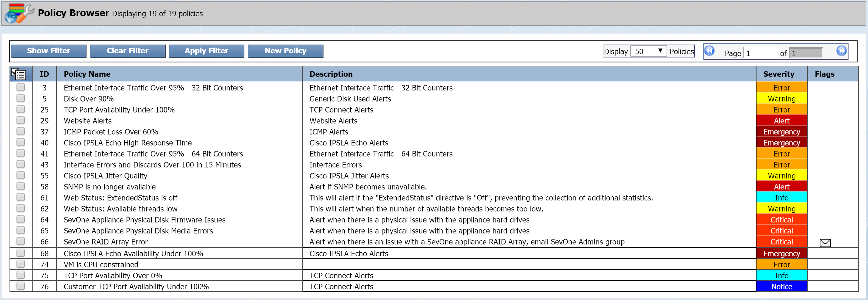Click description 'ICMP Alerts'
This screenshot has width=868, height=300.
pyautogui.click(x=328, y=132)
